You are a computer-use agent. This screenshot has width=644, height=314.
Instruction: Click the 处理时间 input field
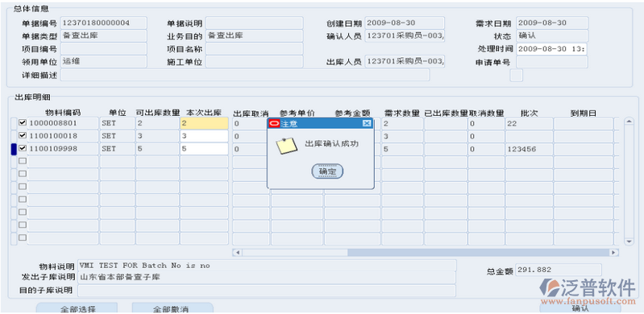click(552, 49)
